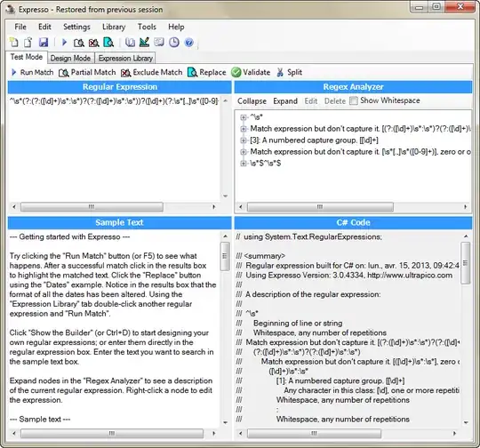Click the New Project toolbar icon

(14, 43)
